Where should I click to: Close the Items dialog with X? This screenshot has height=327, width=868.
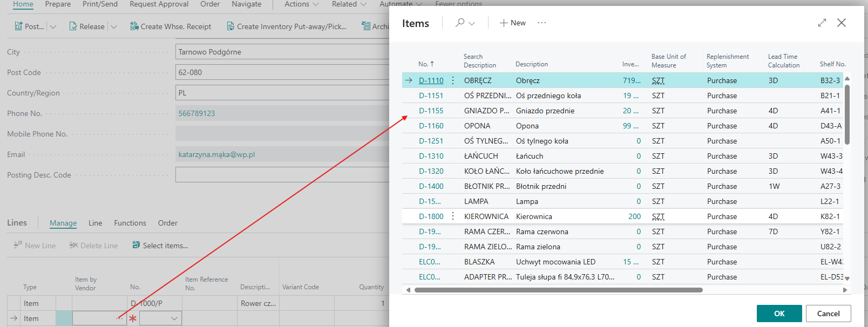(841, 23)
